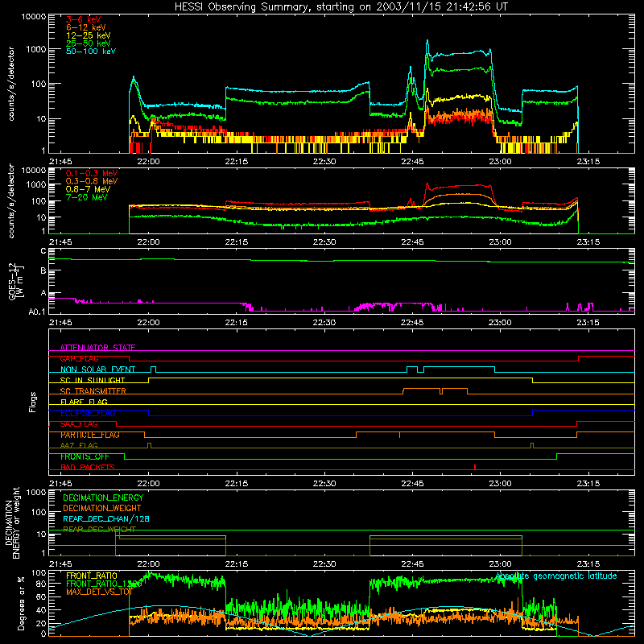Click counts/s/detector axis title on top plot
The width and height of the screenshot is (644, 644).
11,84
